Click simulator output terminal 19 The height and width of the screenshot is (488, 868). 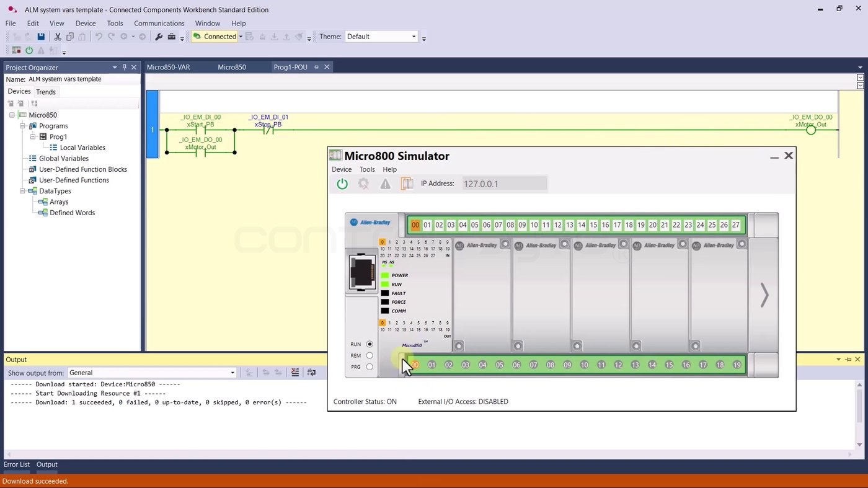[737, 365]
